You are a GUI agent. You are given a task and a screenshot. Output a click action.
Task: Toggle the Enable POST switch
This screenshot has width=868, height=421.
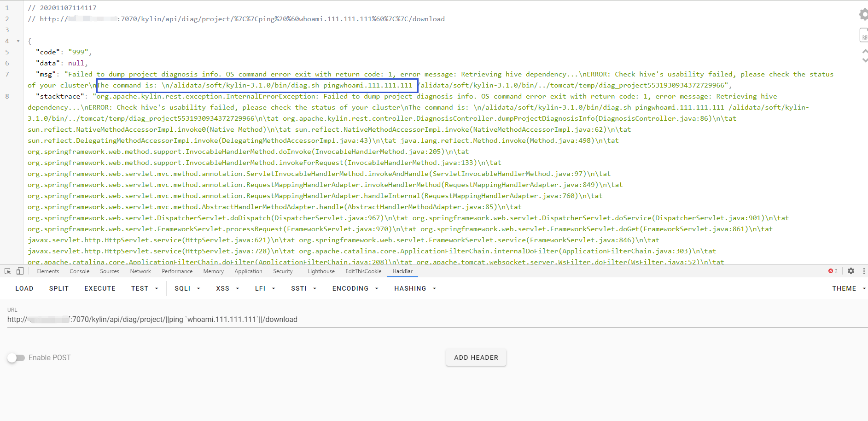(x=16, y=358)
